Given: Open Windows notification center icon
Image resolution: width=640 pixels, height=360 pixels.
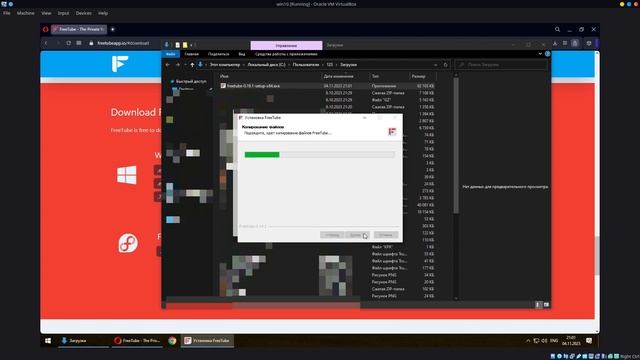Looking at the screenshot, I should coord(589,341).
